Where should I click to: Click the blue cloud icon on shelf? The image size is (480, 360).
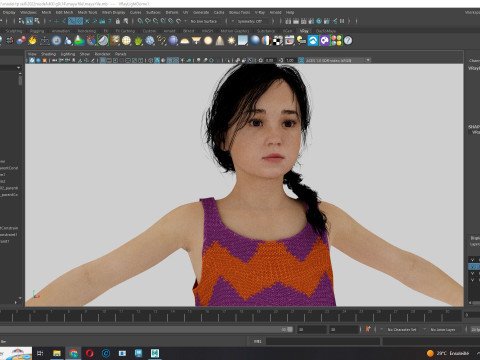(313, 41)
